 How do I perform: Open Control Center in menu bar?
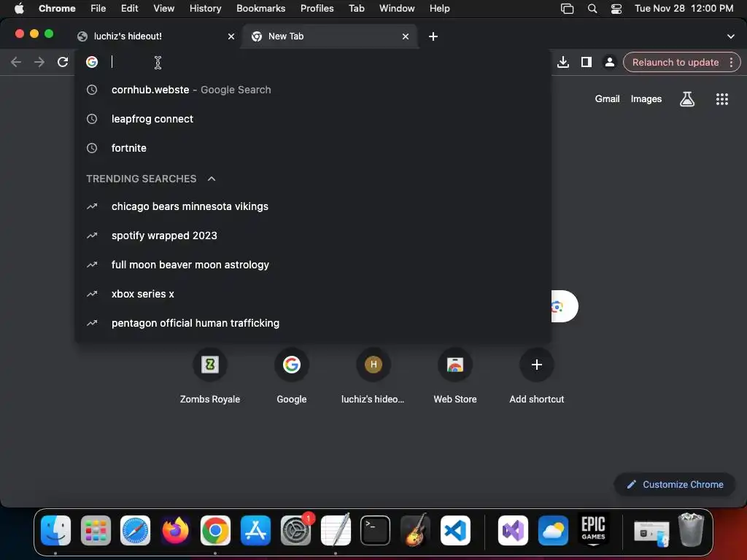click(616, 9)
